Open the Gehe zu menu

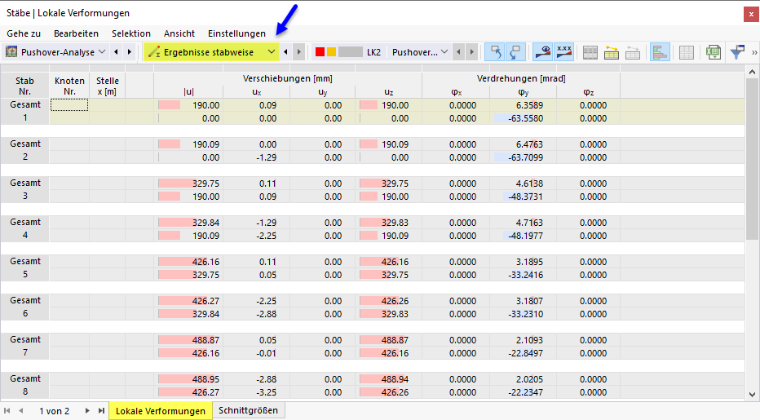point(23,33)
